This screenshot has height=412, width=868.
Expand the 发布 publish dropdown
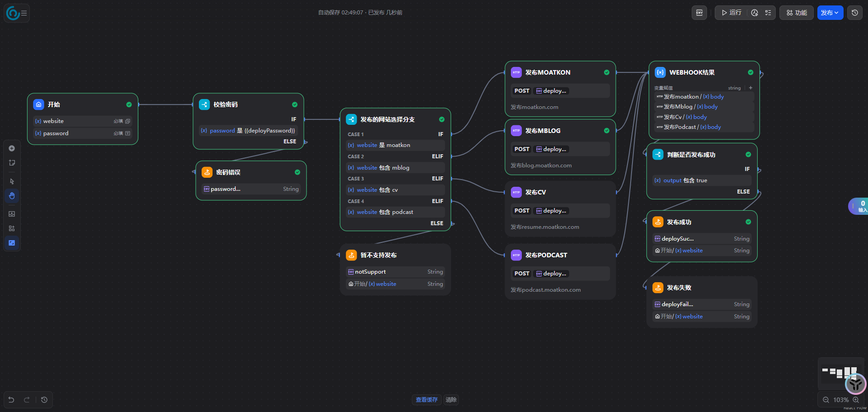coord(830,13)
